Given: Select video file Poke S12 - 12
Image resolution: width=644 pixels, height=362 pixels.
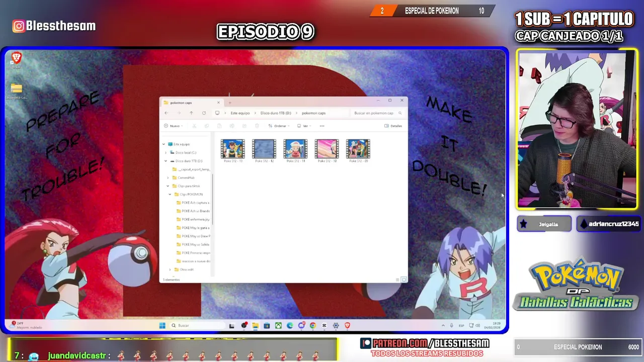Looking at the screenshot, I should [x=264, y=151].
